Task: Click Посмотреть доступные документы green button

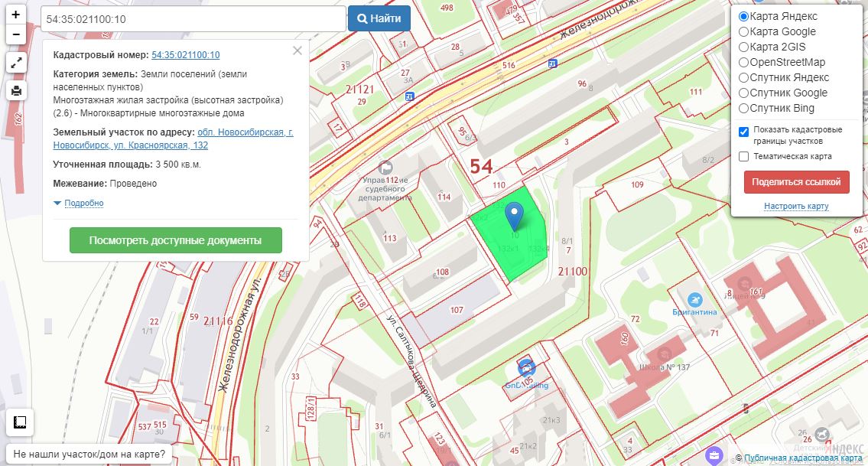Action: [x=175, y=240]
